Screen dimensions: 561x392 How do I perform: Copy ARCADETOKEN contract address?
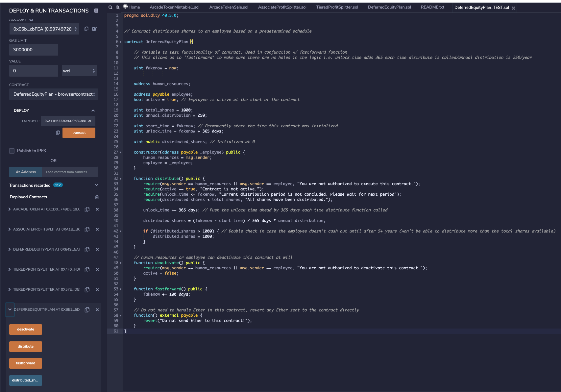tap(87, 209)
